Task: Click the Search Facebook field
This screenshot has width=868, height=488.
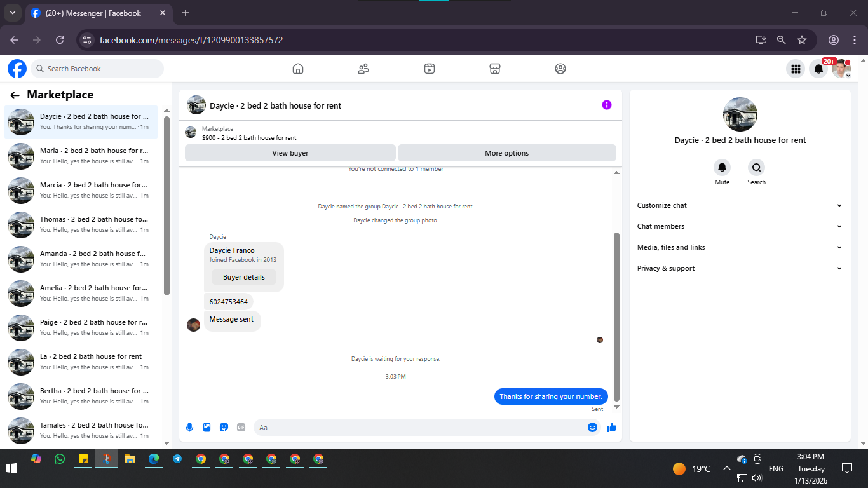Action: click(97, 69)
